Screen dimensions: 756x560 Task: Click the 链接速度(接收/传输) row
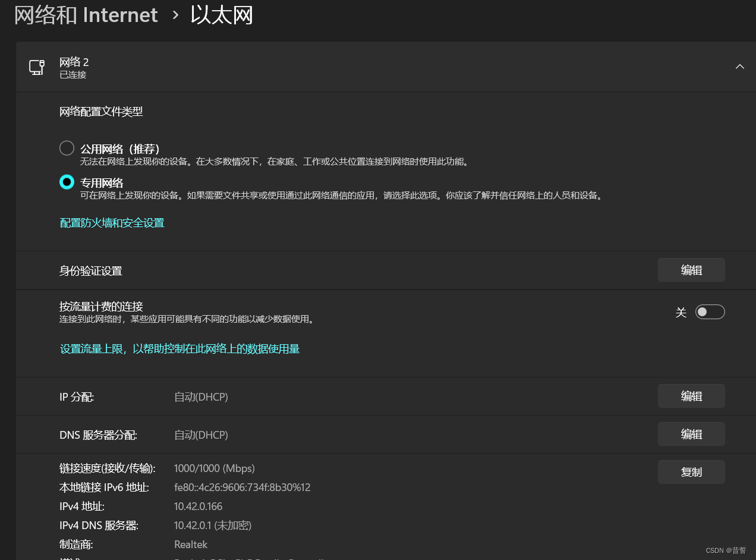click(107, 468)
